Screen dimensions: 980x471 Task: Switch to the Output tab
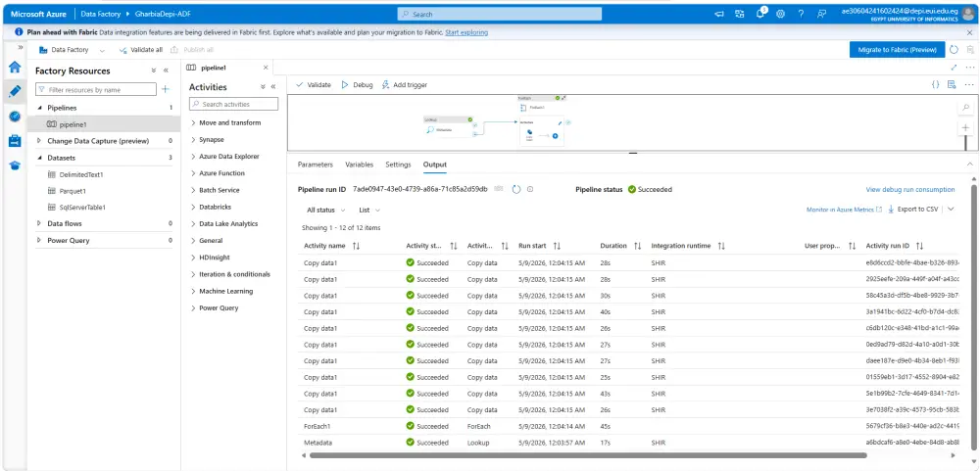(x=434, y=165)
